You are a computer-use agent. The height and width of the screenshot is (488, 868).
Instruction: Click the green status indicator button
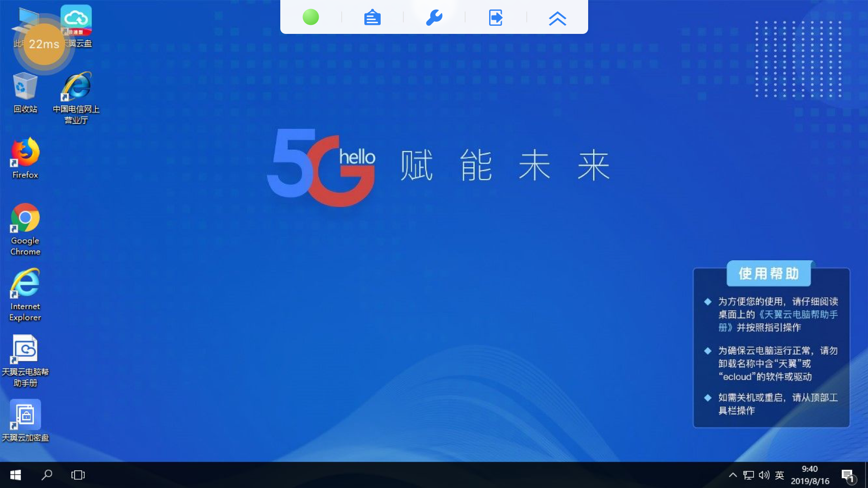(x=311, y=17)
